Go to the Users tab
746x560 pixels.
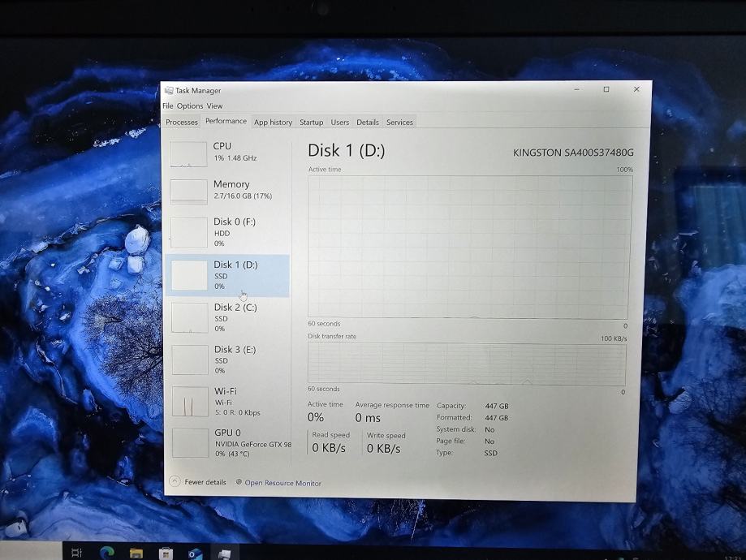[339, 123]
